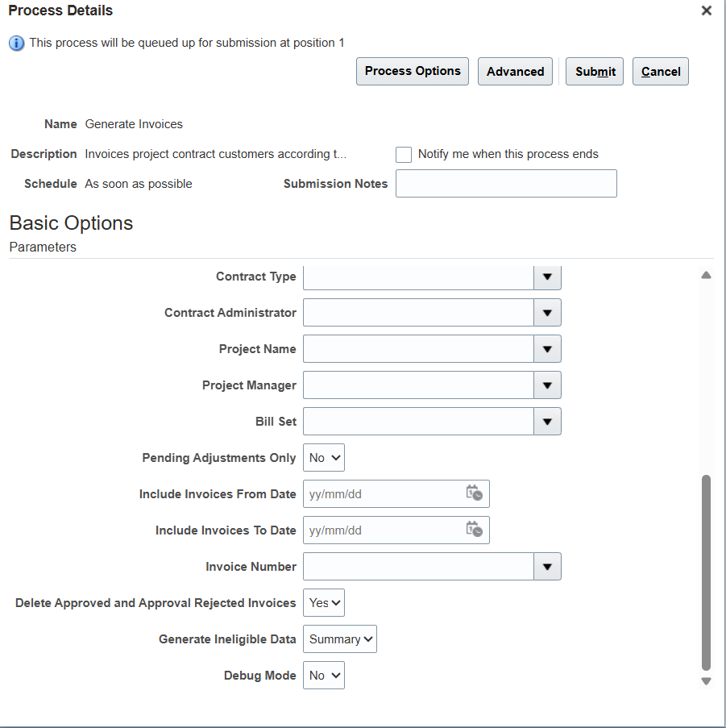Open calendar for Include Invoices From Date
726x728 pixels.
(474, 493)
